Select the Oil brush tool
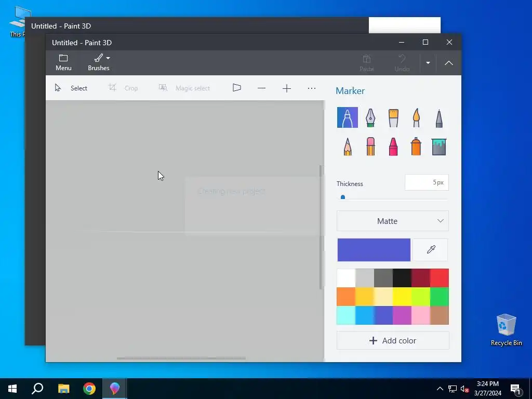This screenshot has height=399, width=532. [x=393, y=118]
